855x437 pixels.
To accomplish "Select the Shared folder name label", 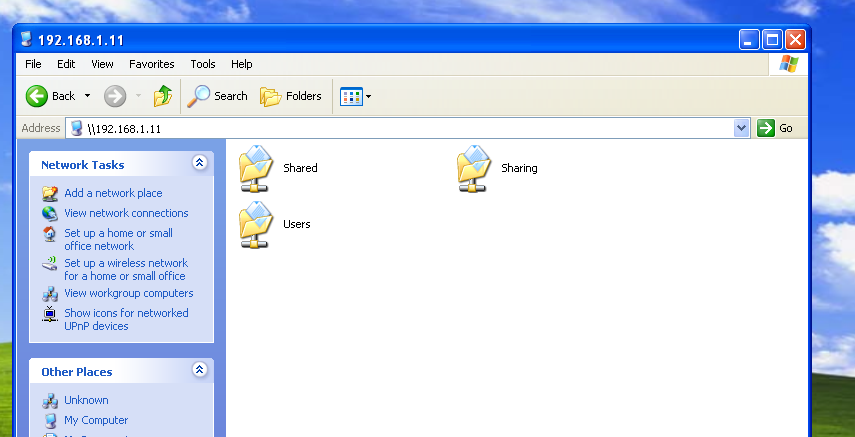I will tap(300, 168).
